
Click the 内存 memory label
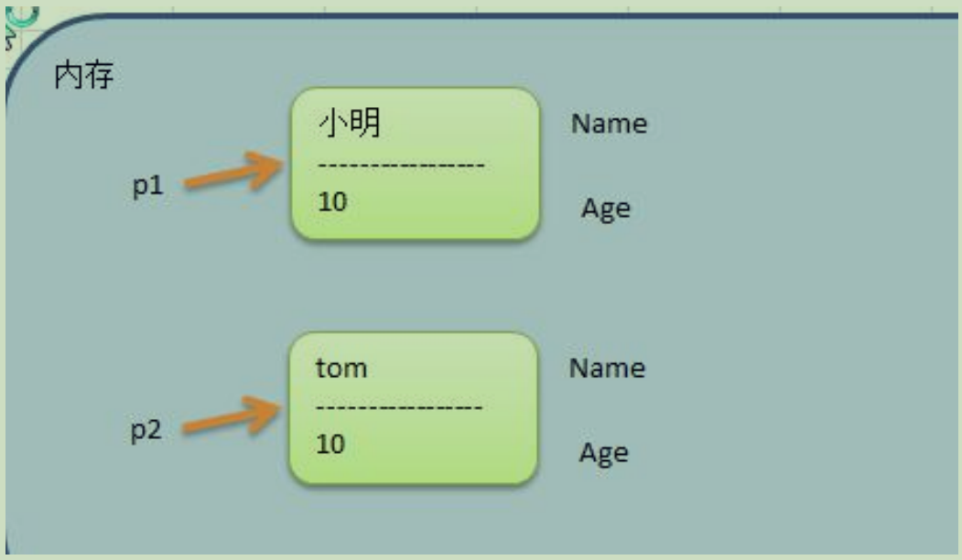(84, 75)
